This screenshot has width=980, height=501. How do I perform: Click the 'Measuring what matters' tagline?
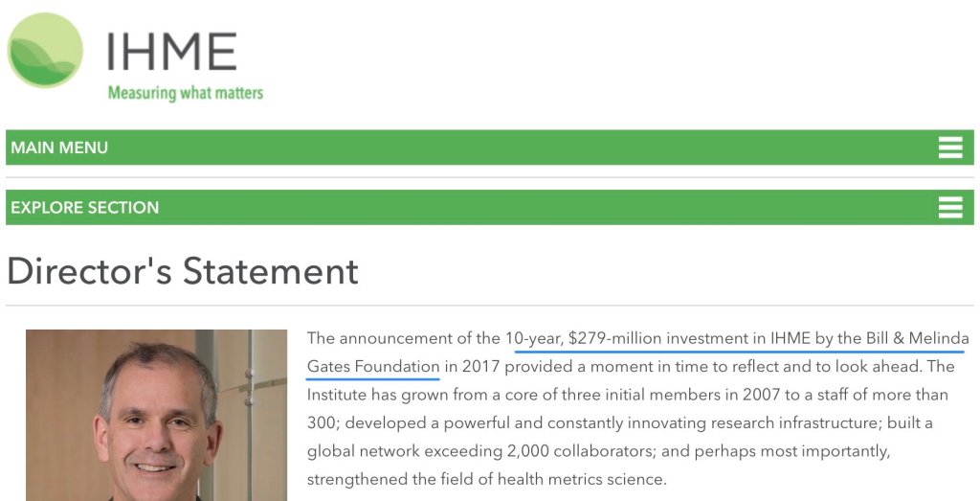coord(185,93)
